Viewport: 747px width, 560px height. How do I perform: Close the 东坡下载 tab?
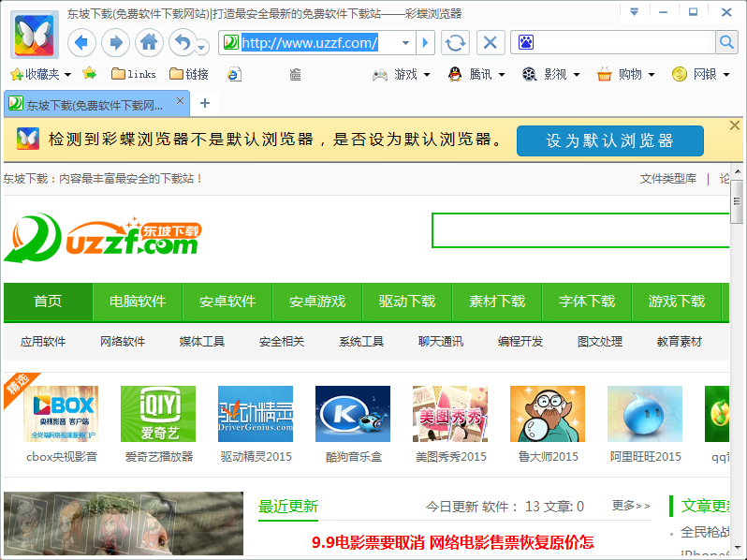click(180, 101)
